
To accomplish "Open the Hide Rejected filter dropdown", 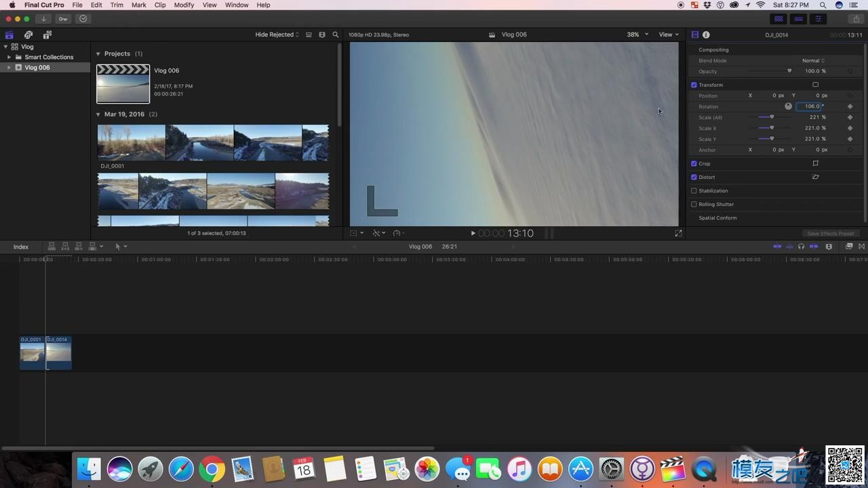I will click(x=277, y=35).
